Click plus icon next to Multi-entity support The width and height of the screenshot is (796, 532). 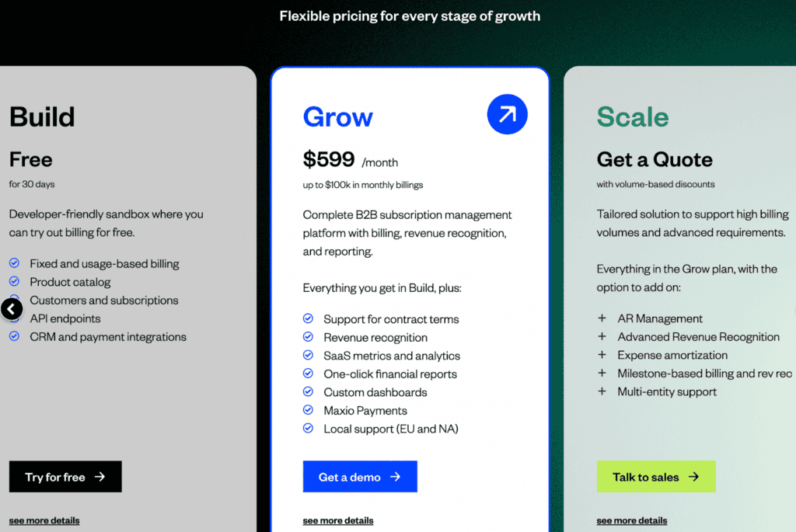[602, 391]
